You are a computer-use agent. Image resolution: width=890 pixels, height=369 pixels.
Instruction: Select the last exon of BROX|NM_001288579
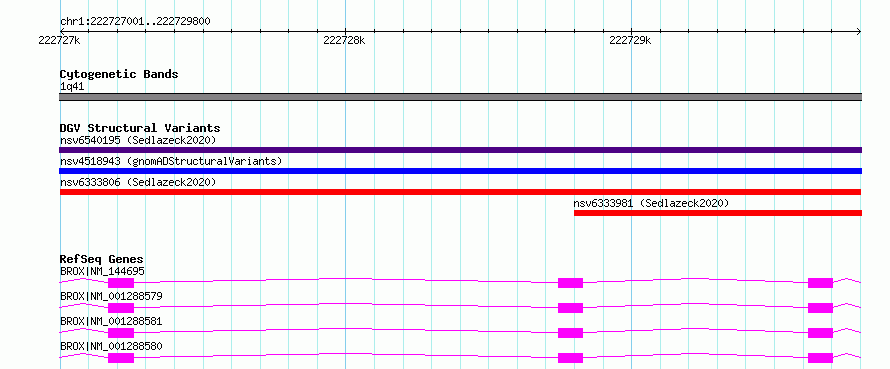(820, 308)
